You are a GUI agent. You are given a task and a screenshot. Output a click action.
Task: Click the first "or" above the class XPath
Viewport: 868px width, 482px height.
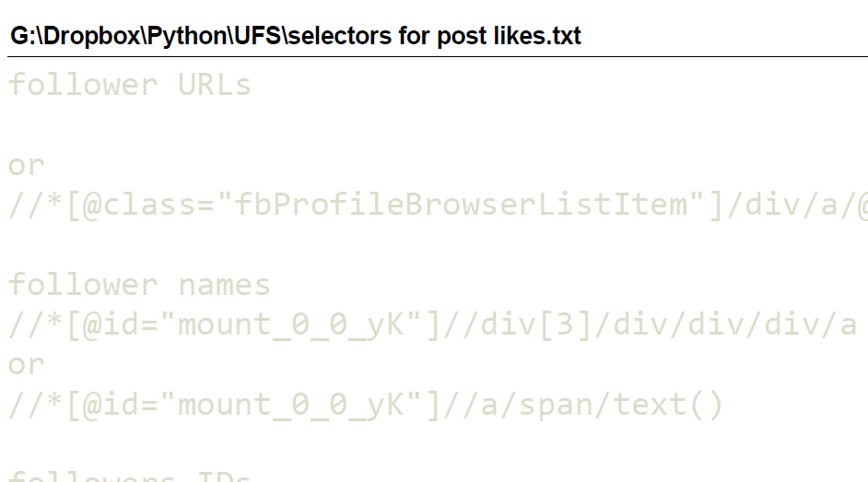26,166
